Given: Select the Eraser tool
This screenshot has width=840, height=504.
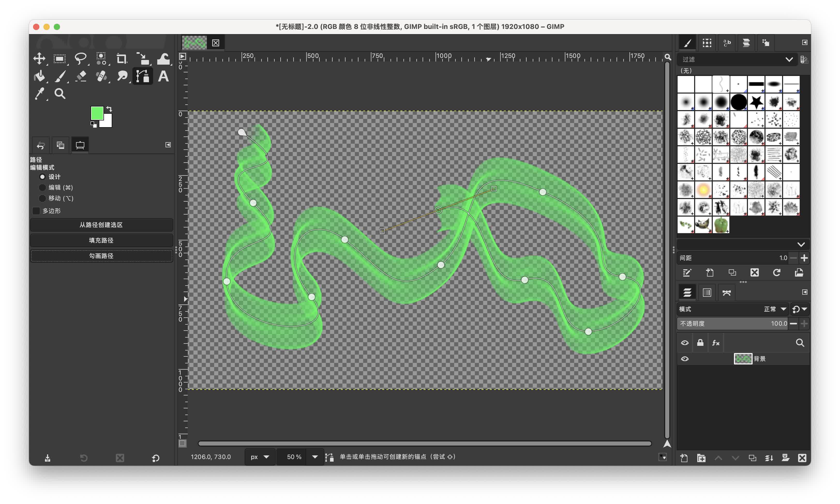Looking at the screenshot, I should tap(81, 76).
